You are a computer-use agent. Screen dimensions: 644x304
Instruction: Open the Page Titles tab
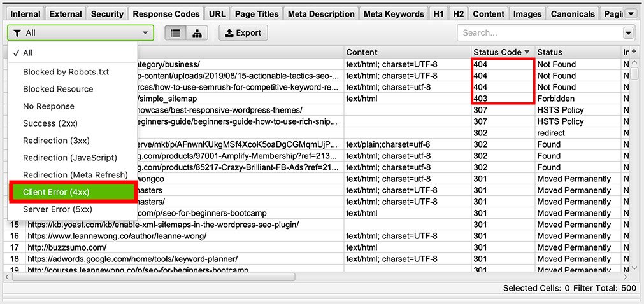257,14
